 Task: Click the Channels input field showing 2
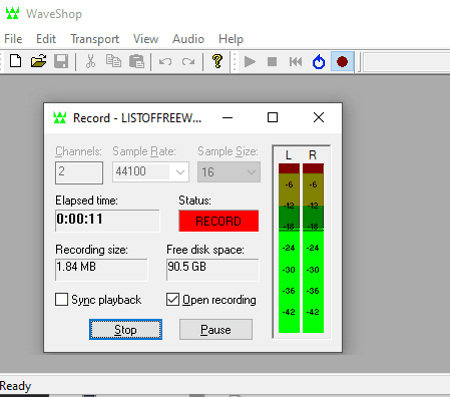pos(79,173)
